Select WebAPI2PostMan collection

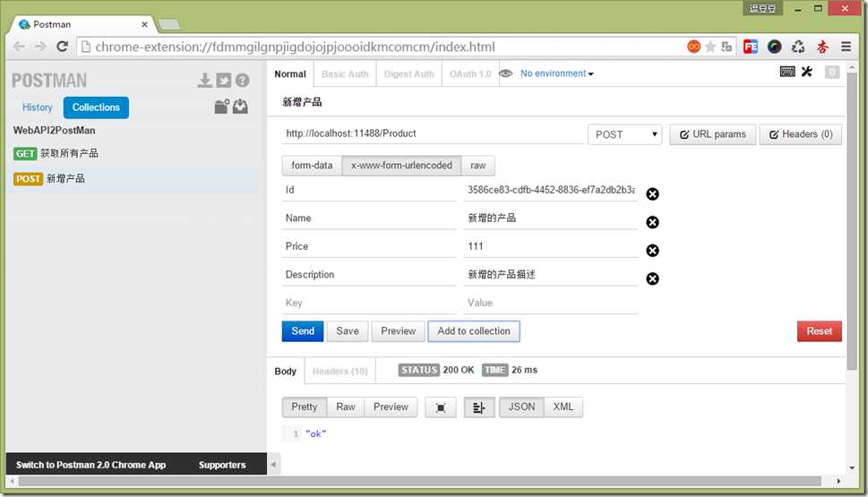55,131
